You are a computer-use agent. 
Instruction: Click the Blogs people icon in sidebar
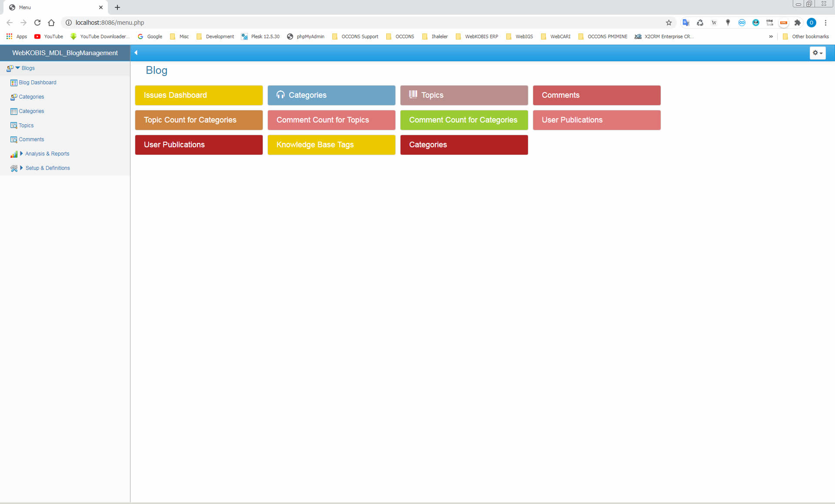(x=10, y=68)
